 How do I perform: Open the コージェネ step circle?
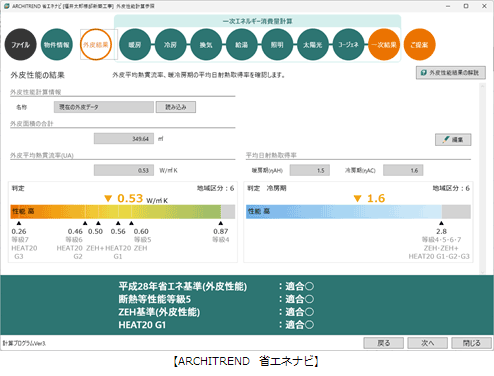tap(349, 44)
